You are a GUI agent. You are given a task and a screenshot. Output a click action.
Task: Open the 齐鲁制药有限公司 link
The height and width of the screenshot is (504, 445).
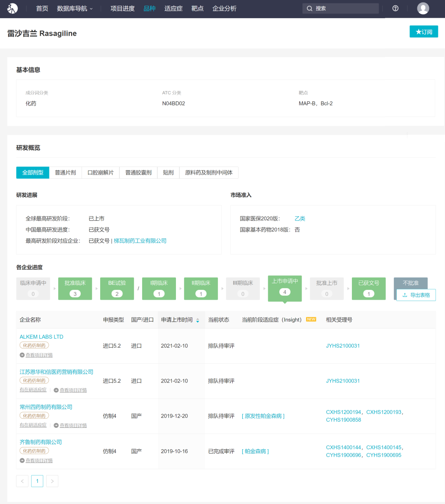tap(41, 442)
